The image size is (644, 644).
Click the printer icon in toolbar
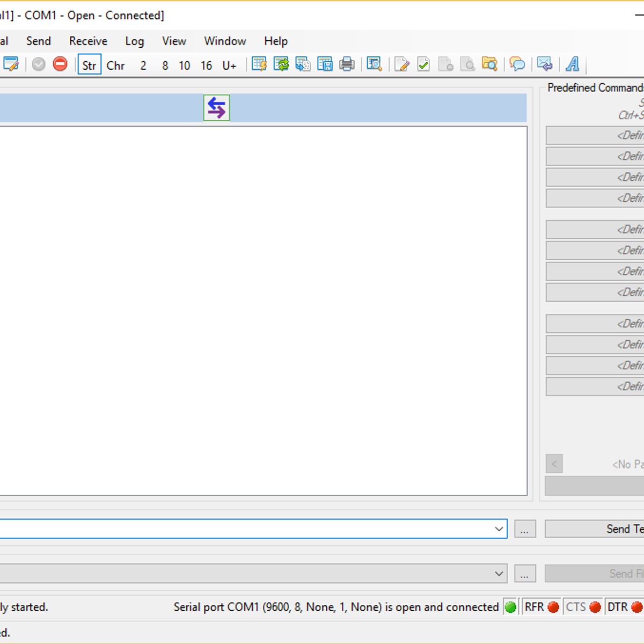coord(347,64)
